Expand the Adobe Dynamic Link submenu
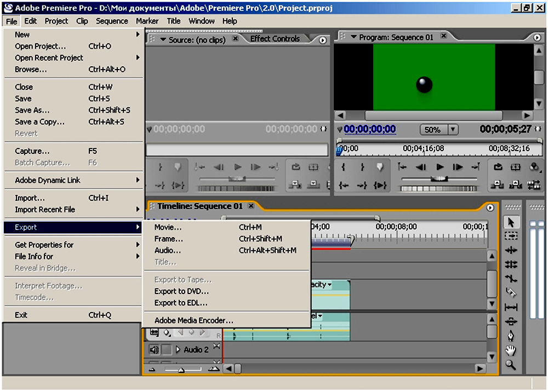 click(74, 180)
